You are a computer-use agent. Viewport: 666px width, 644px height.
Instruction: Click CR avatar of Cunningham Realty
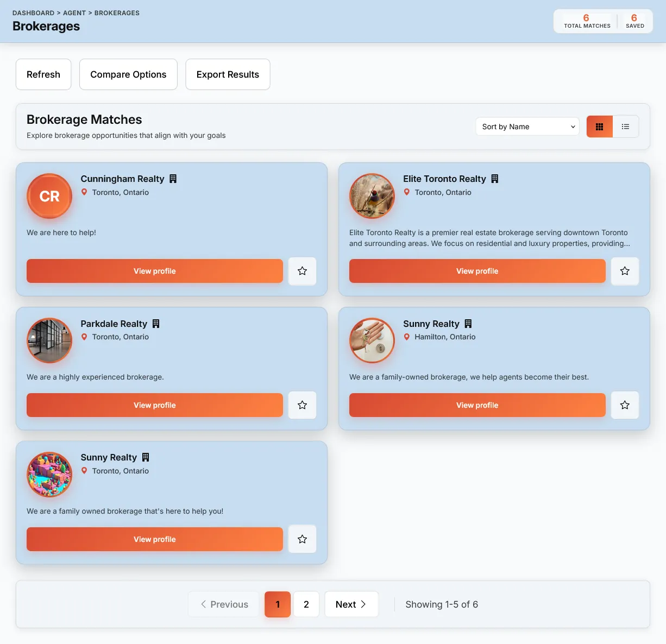tap(49, 196)
